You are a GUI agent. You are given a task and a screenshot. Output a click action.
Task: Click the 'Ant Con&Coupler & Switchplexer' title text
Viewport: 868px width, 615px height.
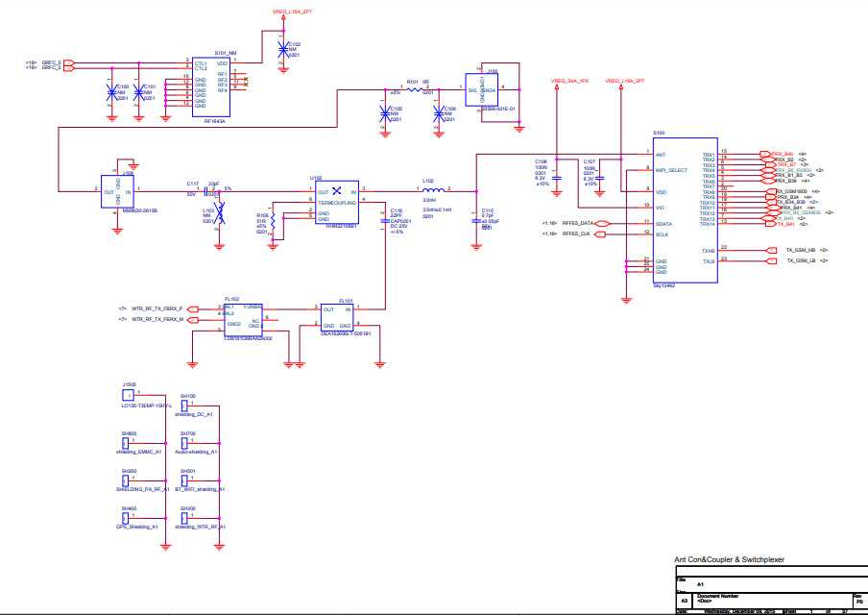click(x=729, y=559)
